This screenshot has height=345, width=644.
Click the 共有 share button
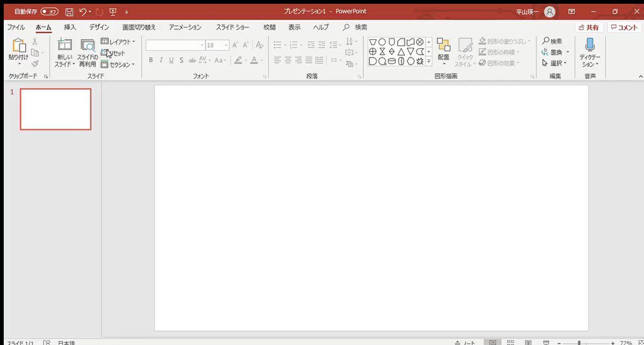pos(589,27)
